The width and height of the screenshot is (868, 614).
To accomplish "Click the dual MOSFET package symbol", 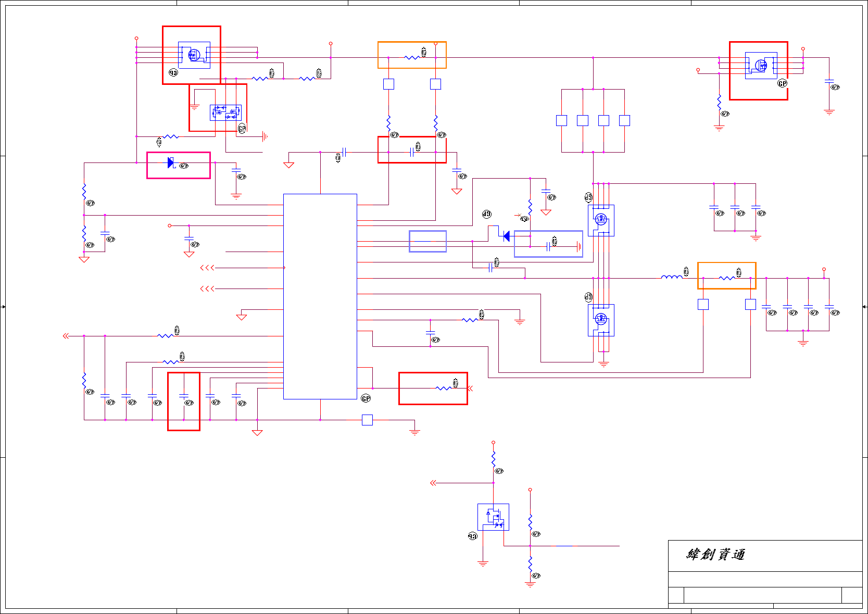I will tap(225, 112).
